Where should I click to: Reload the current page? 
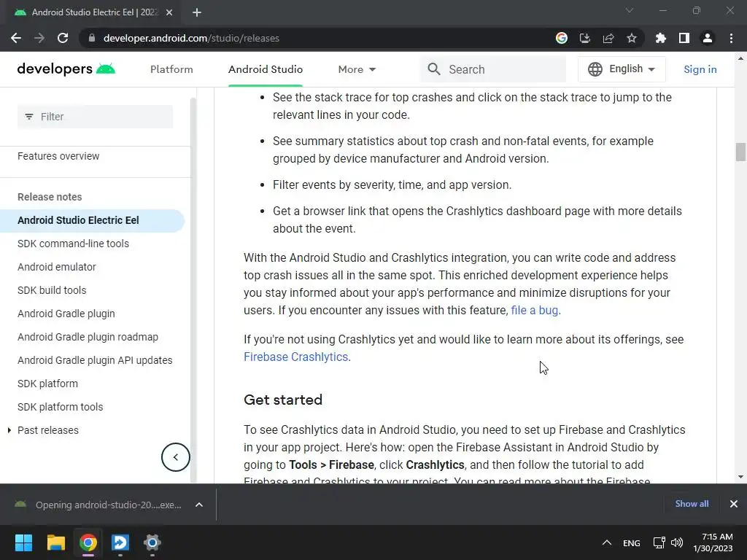tap(63, 38)
